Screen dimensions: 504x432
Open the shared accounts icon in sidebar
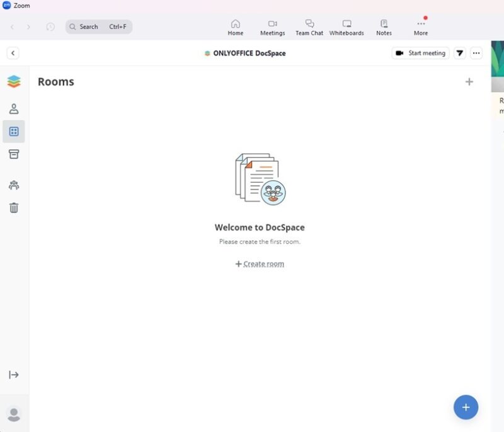coord(14,185)
